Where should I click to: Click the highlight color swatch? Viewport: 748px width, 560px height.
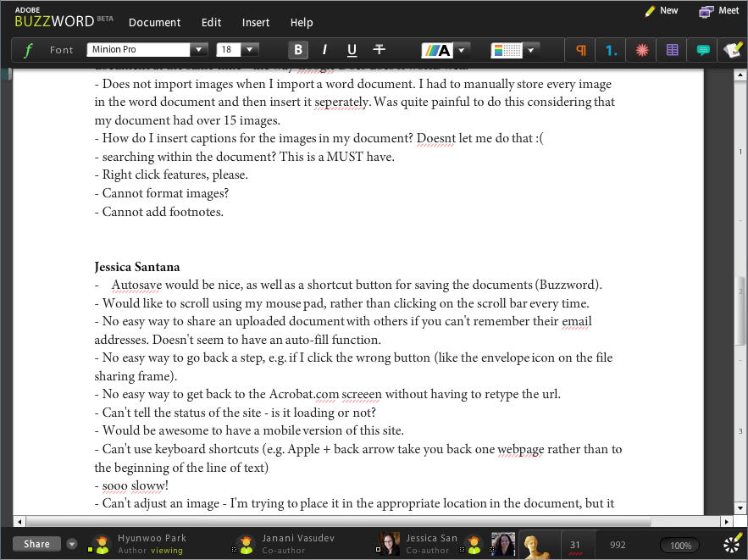[507, 50]
